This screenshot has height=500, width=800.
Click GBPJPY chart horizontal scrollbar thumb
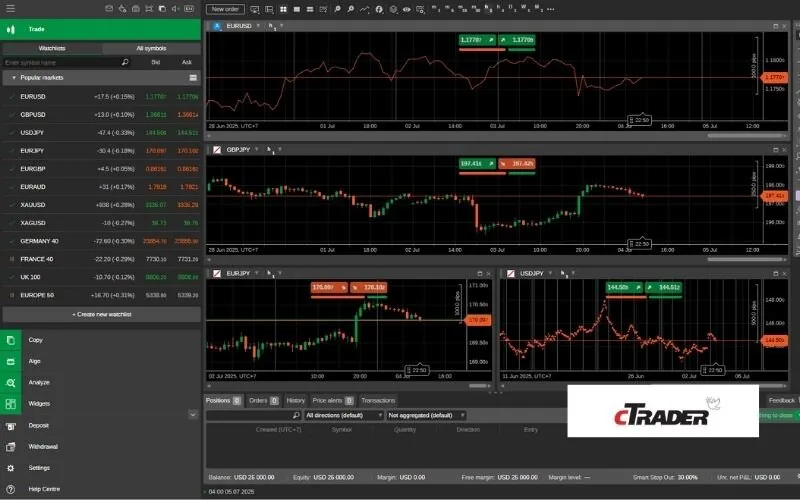745,260
